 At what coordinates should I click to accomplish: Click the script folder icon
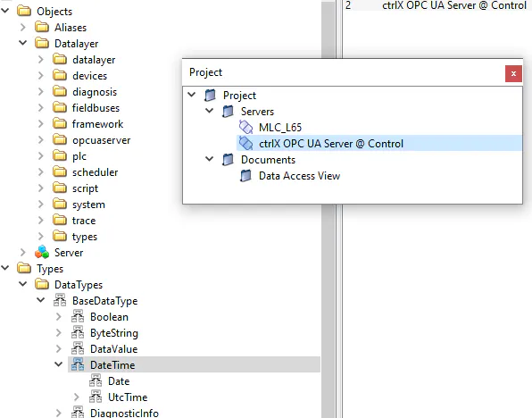tap(60, 188)
